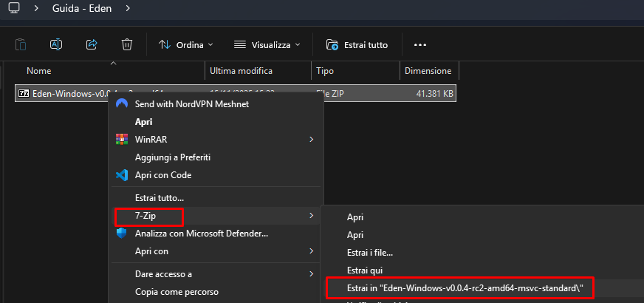This screenshot has width=644, height=303.
Task: Choose bold Apri in context menu
Action: (216, 122)
